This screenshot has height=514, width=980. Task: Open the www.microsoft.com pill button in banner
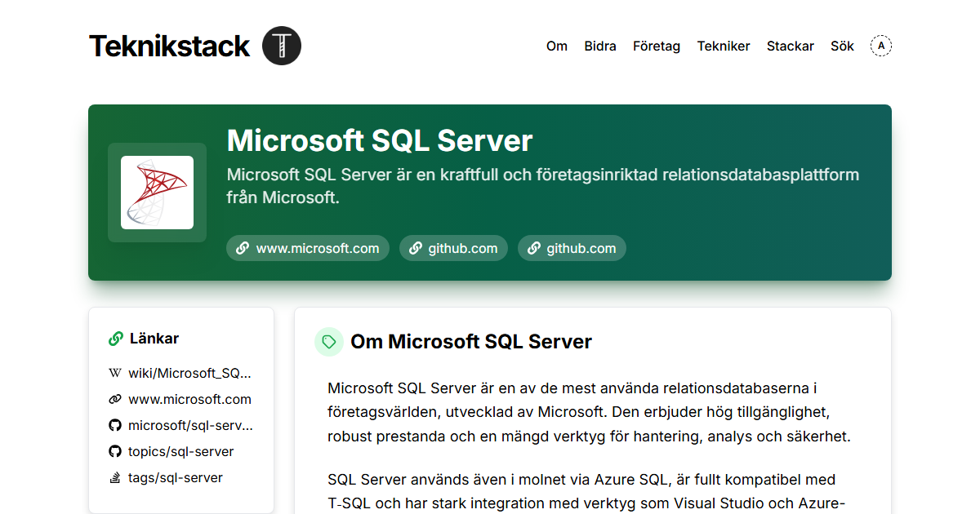click(308, 248)
